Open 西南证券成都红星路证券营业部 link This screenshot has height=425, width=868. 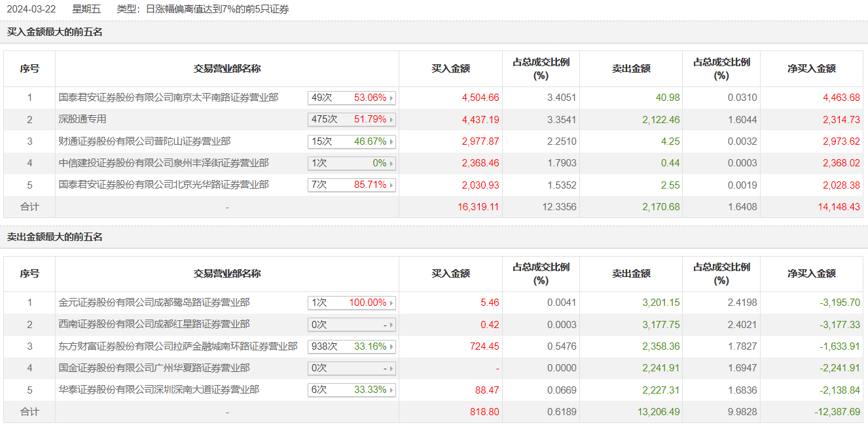154,324
